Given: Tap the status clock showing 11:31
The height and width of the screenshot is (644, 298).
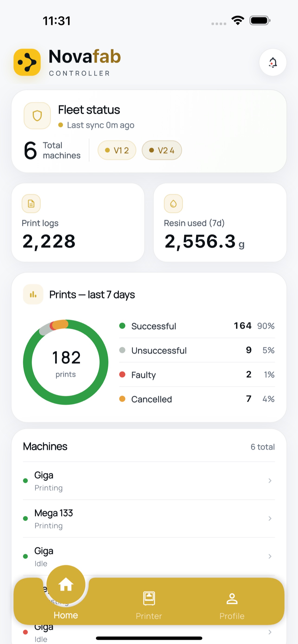Looking at the screenshot, I should [x=57, y=21].
